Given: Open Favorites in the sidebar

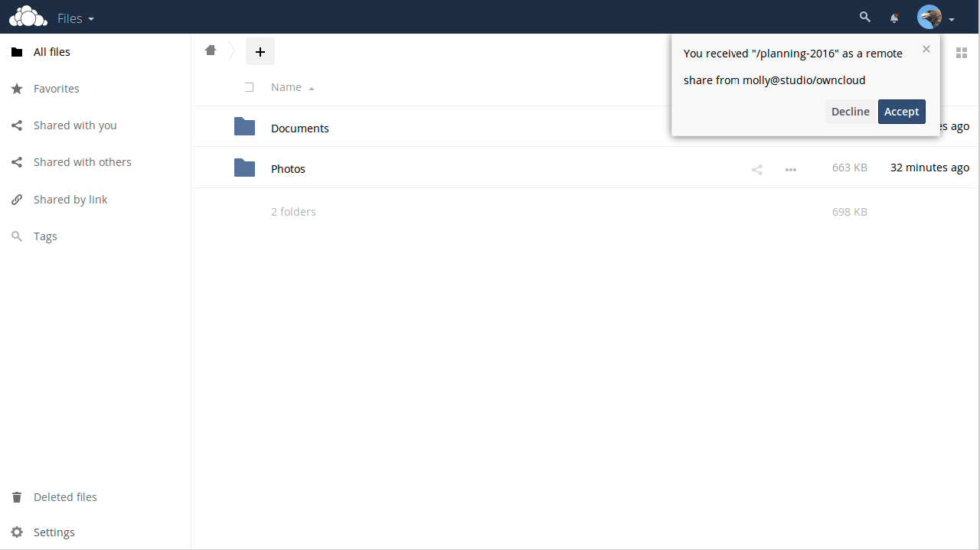Looking at the screenshot, I should (56, 89).
